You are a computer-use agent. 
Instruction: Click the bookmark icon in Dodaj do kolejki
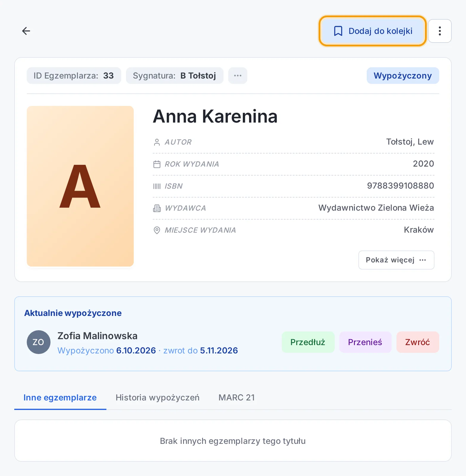338,31
